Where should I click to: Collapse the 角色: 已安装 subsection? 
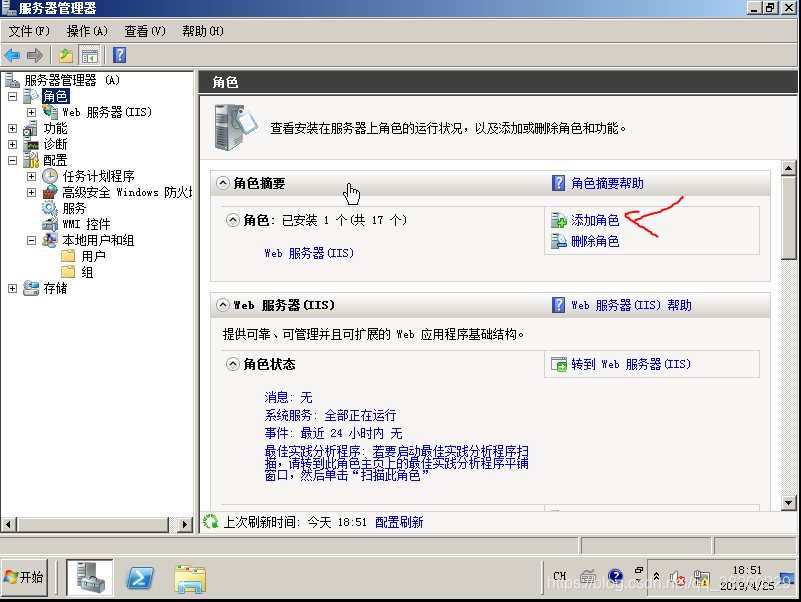[232, 220]
